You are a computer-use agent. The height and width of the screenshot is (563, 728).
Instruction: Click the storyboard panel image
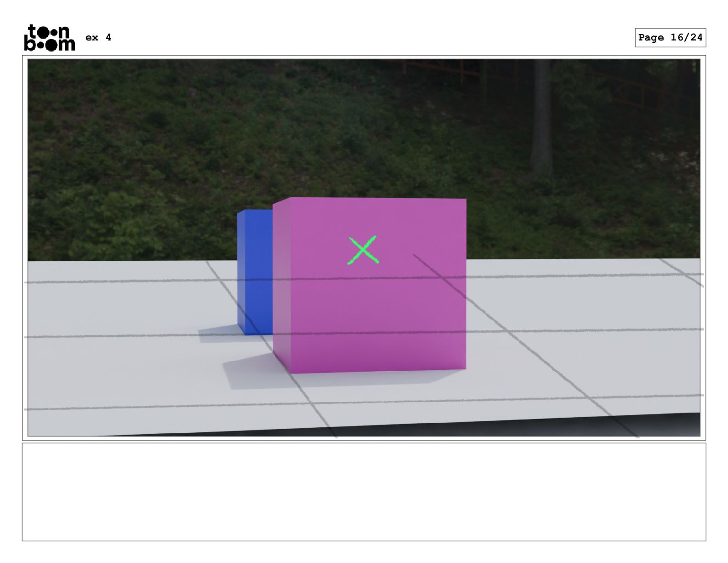coord(364,247)
